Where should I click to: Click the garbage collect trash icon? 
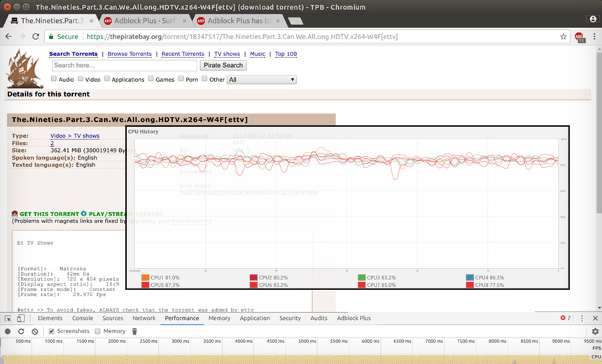pos(134,331)
